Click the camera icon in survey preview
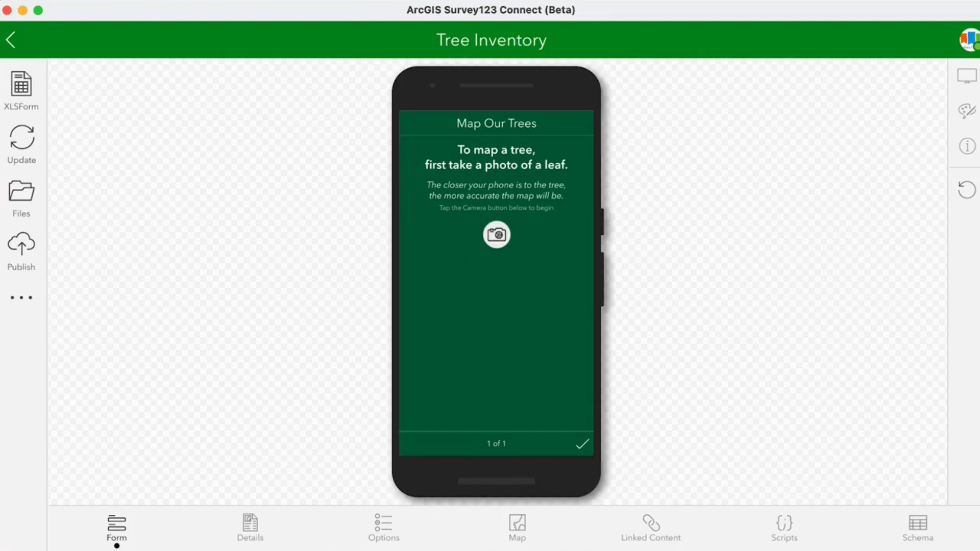Screen dimensions: 980x551 [497, 234]
